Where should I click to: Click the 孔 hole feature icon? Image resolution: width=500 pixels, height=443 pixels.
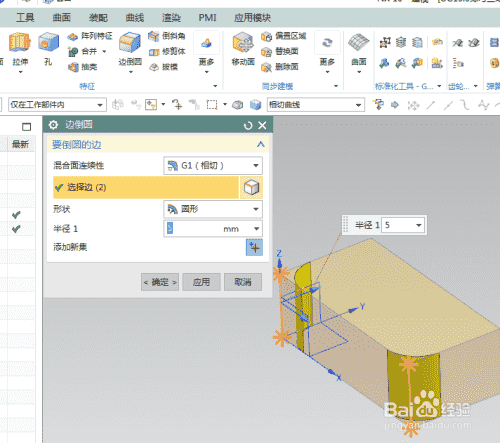pyautogui.click(x=48, y=43)
